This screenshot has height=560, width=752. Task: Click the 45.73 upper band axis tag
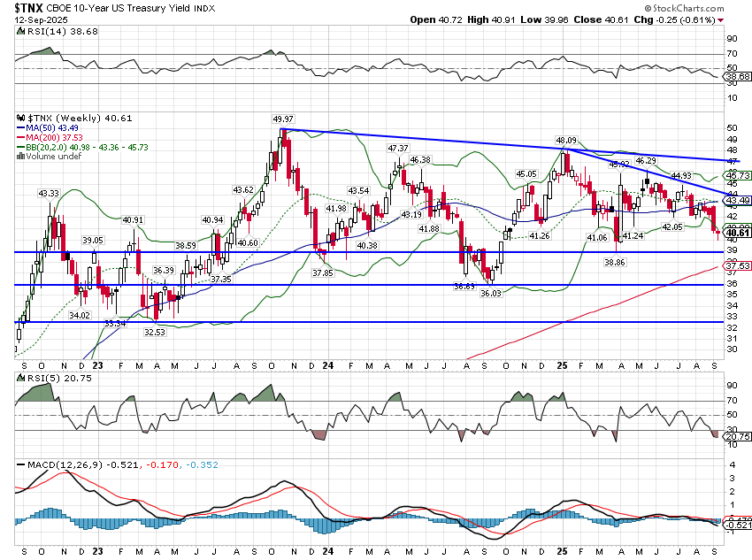(737, 175)
